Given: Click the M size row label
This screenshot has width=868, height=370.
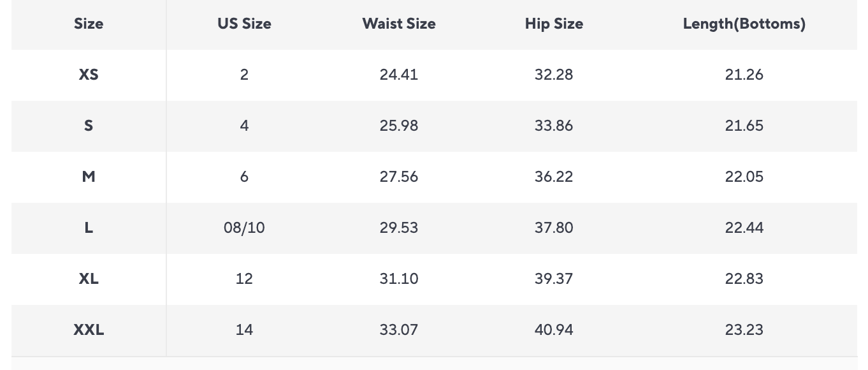Looking at the screenshot, I should (89, 177).
